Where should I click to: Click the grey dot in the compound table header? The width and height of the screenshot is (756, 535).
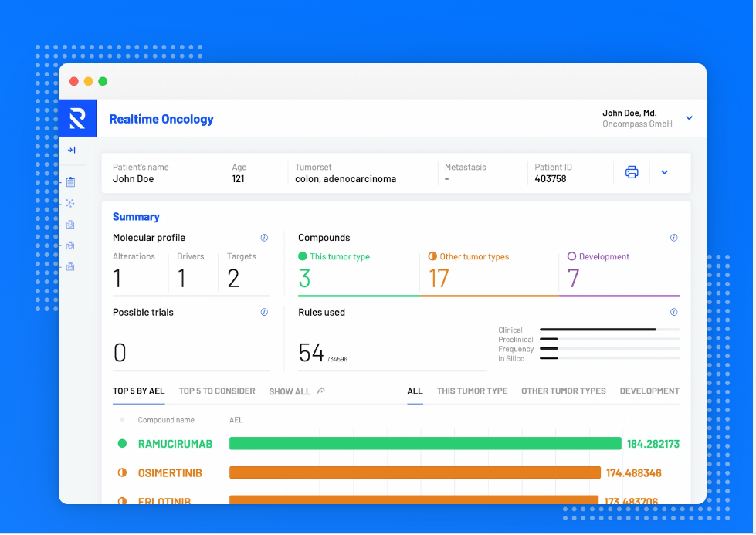coord(123,420)
